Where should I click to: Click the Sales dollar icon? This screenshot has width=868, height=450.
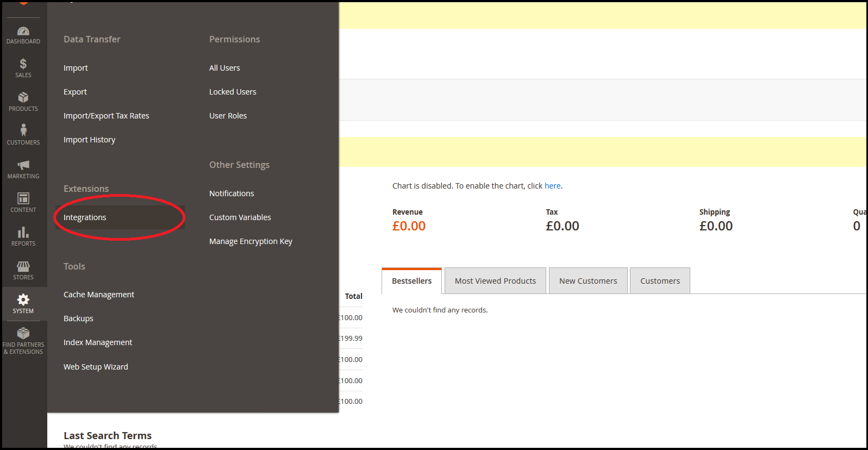tap(23, 64)
